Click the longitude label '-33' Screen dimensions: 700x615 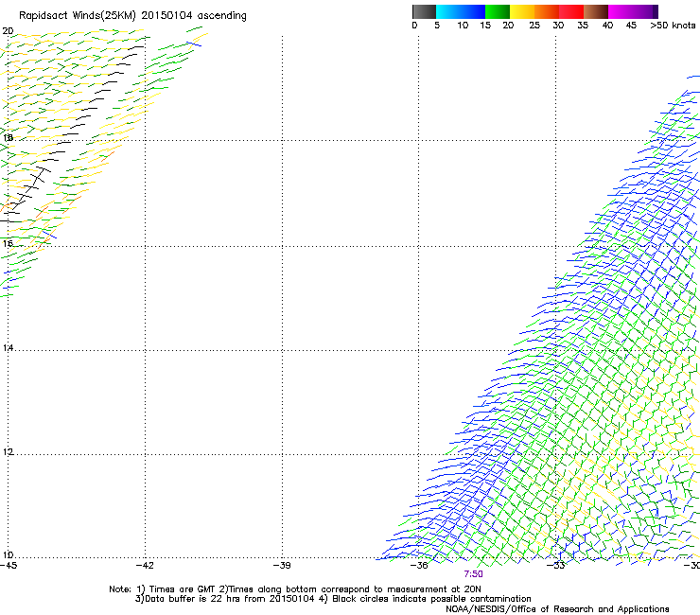(x=556, y=566)
